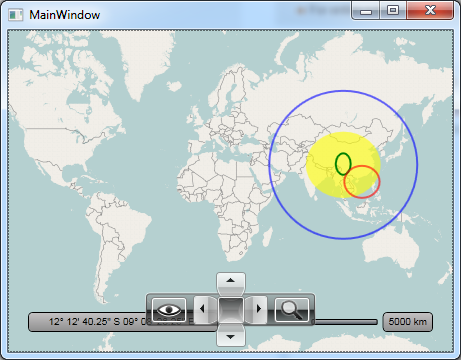Maximize the MainWindow window
This screenshot has width=461, height=360.
point(393,10)
